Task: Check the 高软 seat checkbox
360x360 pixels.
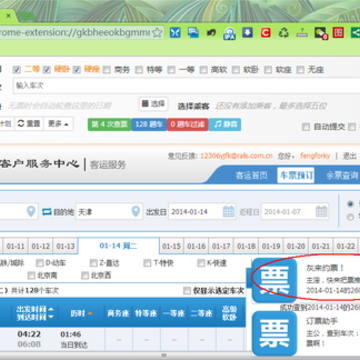Action: [203, 70]
